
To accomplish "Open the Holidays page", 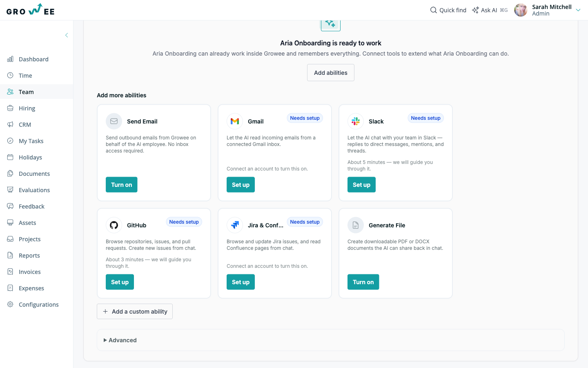I will point(36,157).
